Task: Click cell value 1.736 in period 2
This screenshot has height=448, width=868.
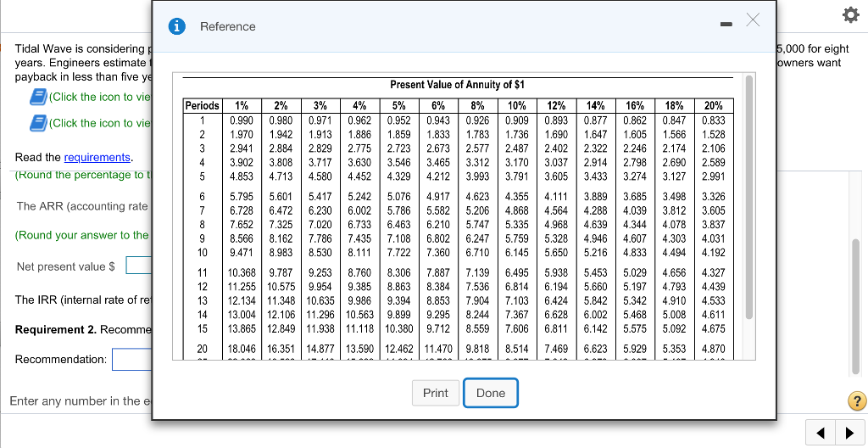Action: coord(517,134)
